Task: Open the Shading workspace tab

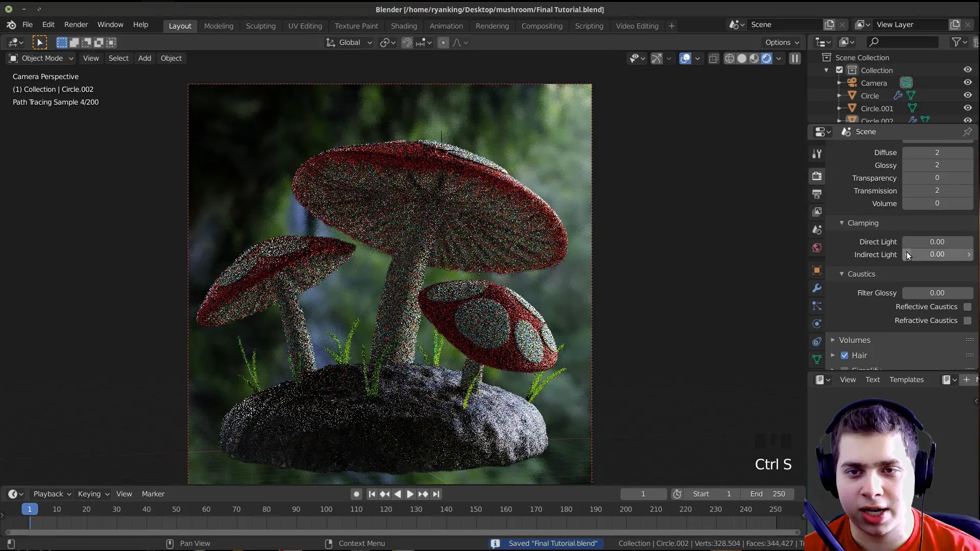Action: 404,26
